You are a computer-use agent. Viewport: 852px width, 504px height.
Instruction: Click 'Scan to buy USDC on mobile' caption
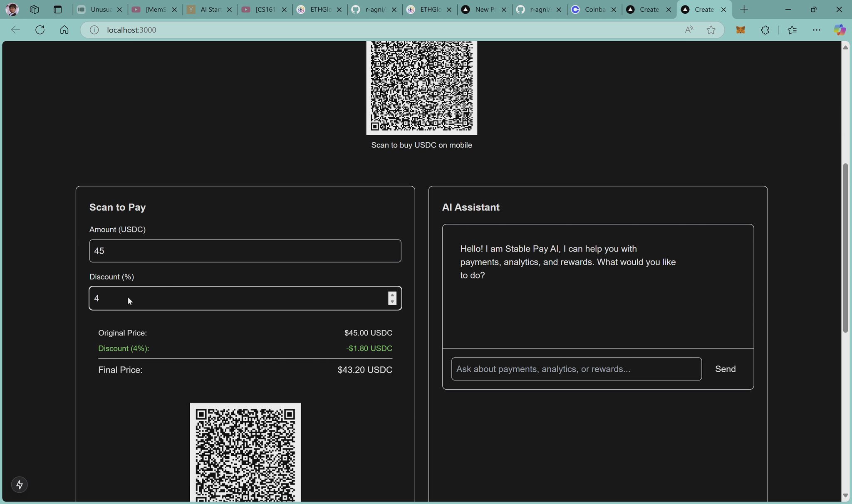point(421,145)
